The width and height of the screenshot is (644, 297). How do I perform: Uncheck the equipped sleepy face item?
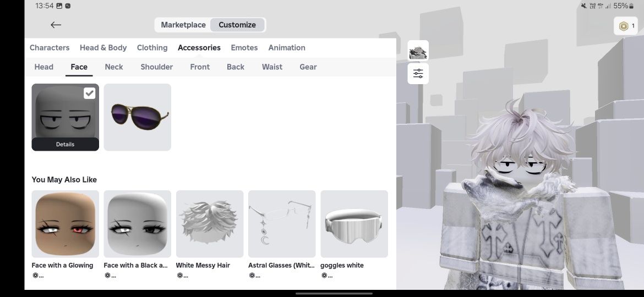pyautogui.click(x=90, y=93)
